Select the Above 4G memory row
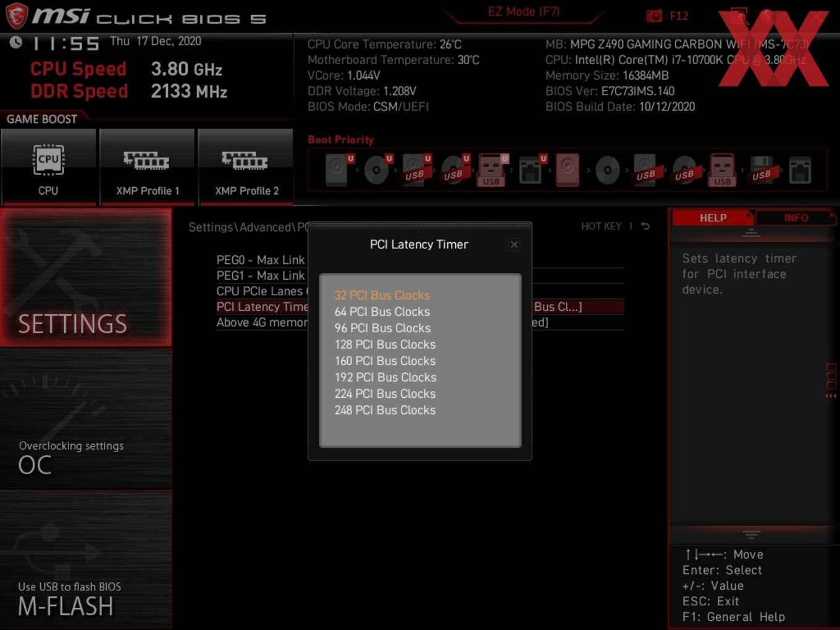 [x=420, y=322]
